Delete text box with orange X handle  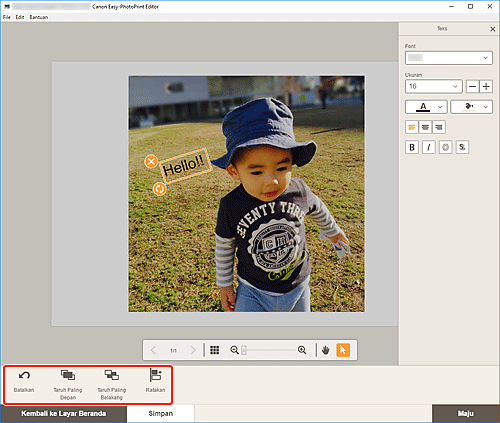(151, 162)
